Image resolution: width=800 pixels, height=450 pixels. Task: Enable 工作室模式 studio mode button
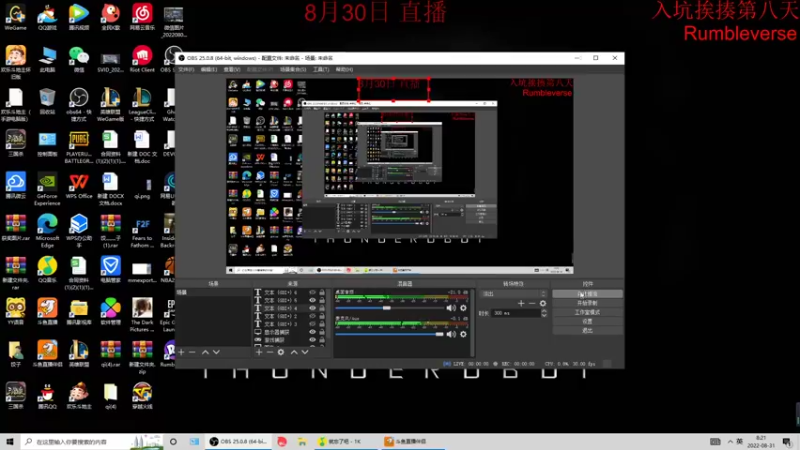pyautogui.click(x=587, y=312)
